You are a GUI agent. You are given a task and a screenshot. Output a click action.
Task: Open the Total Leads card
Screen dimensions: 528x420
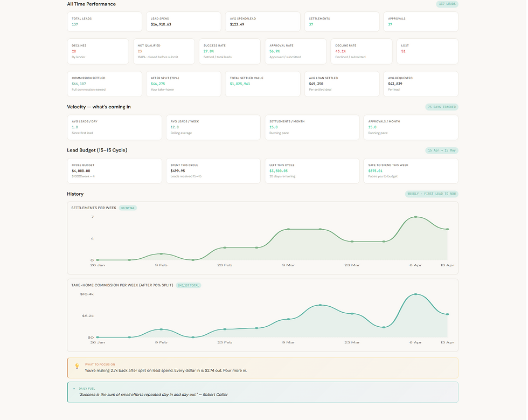[x=105, y=22]
